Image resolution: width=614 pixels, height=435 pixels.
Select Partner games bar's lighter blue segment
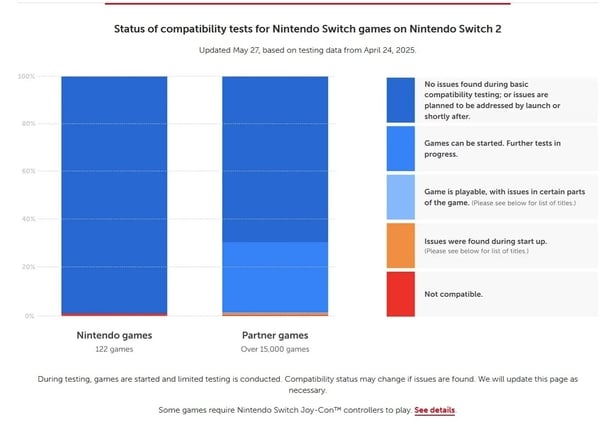(274, 277)
